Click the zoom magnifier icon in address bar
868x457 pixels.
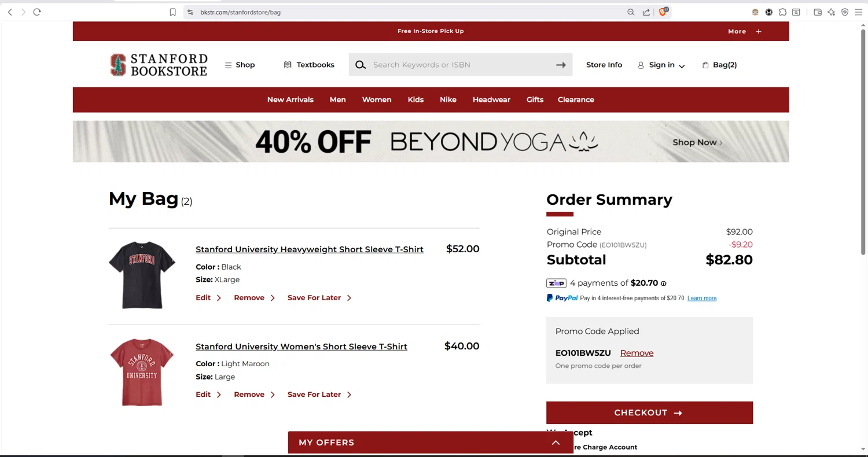tap(631, 12)
